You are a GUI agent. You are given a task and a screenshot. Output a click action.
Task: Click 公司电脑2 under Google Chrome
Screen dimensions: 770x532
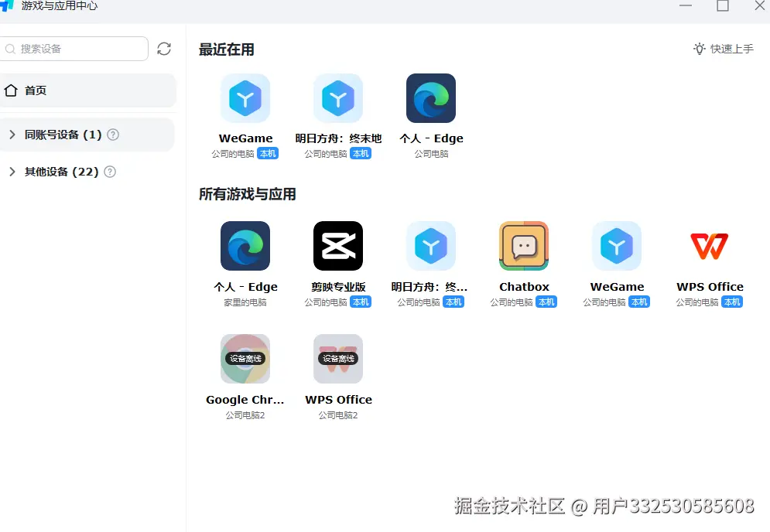pyautogui.click(x=245, y=415)
